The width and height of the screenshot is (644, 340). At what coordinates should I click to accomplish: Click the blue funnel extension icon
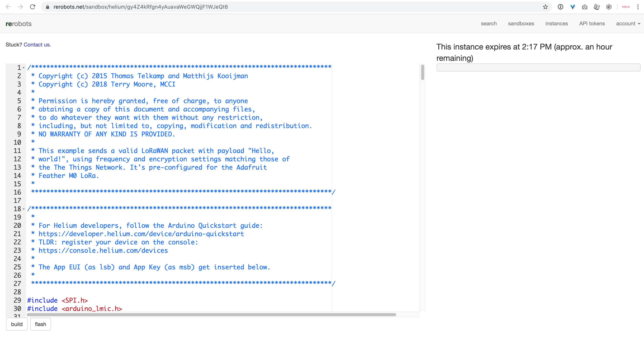coord(572,7)
